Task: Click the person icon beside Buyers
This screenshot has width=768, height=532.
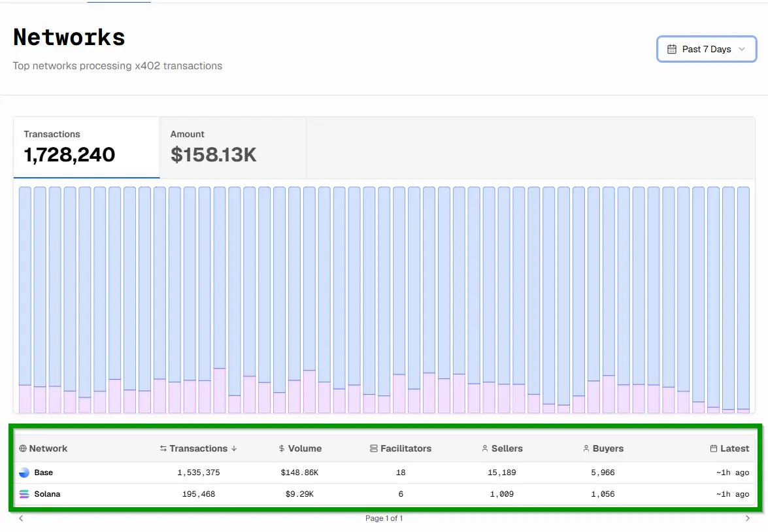Action: (x=586, y=448)
